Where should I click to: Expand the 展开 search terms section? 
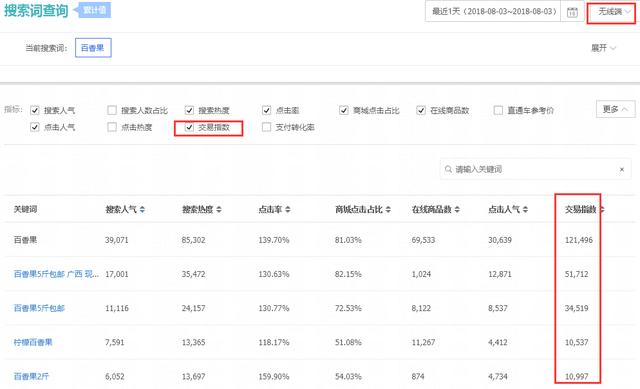pos(603,48)
